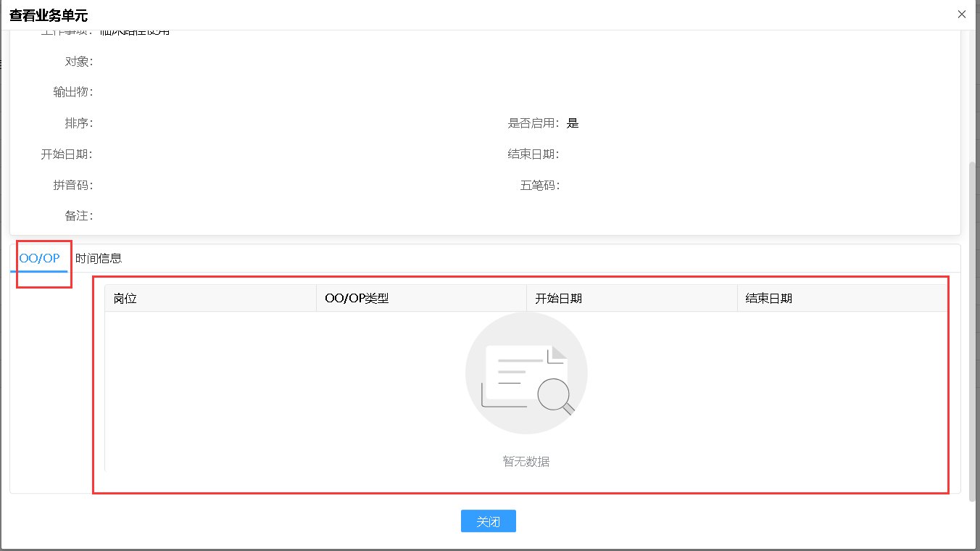
Task: Click the empty data placeholder illustration
Action: 526,373
